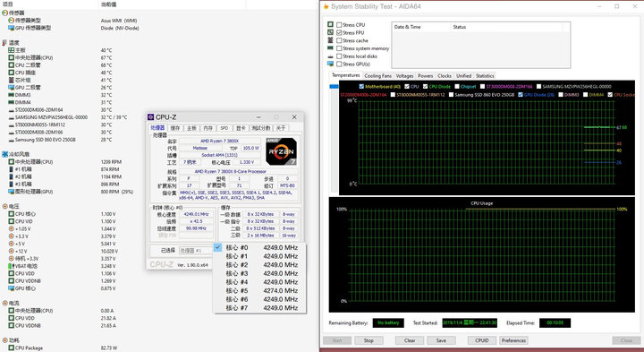Open the SPD tab in CPU-Z
The image size is (644, 352).
pyautogui.click(x=225, y=128)
